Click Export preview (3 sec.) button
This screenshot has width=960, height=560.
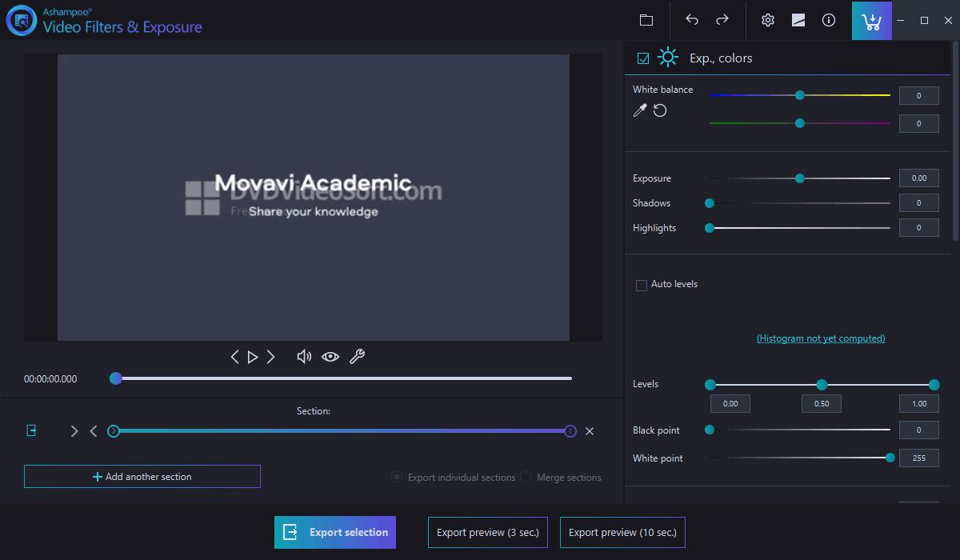[x=488, y=532]
